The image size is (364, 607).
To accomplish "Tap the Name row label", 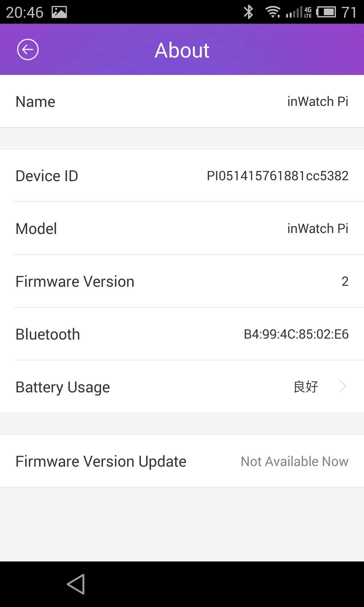I will [35, 101].
